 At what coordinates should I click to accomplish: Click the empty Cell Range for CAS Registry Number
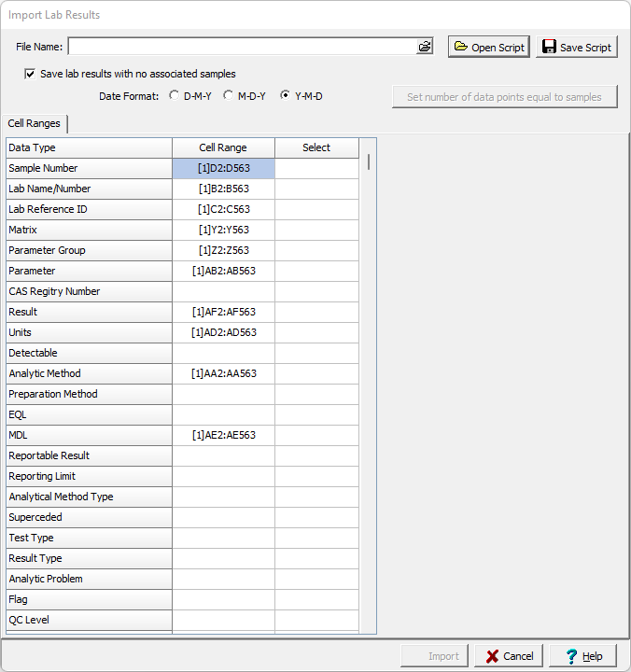(223, 291)
